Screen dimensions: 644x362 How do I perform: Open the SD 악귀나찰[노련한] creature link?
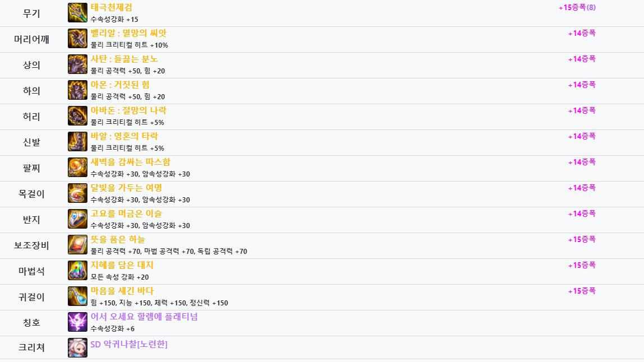pyautogui.click(x=129, y=345)
